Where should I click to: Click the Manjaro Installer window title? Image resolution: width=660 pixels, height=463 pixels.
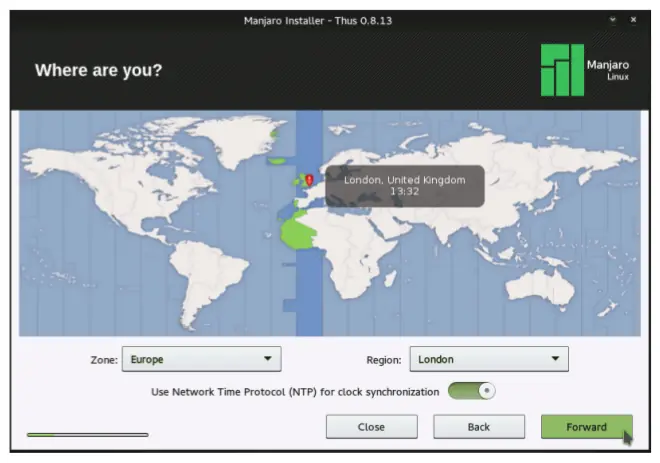[318, 21]
